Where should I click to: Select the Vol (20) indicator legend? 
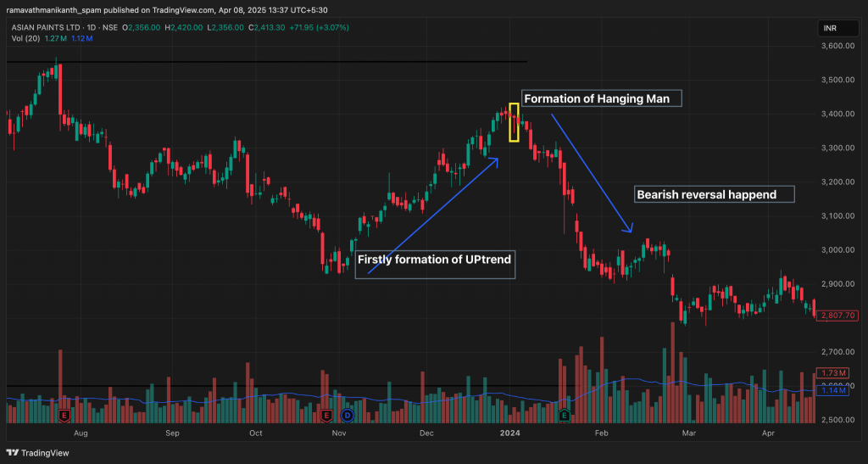[25, 38]
